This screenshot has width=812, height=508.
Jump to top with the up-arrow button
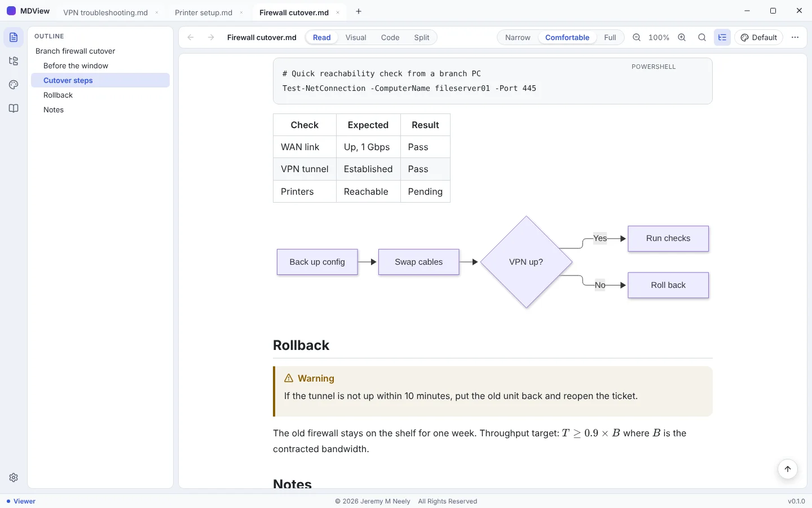788,469
